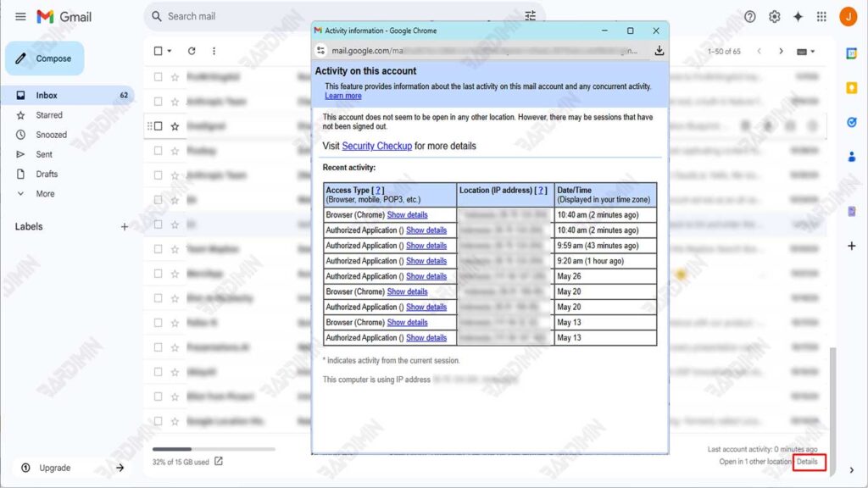This screenshot has height=488, width=868.
Task: View site information icon in popup address bar
Action: pos(320,50)
